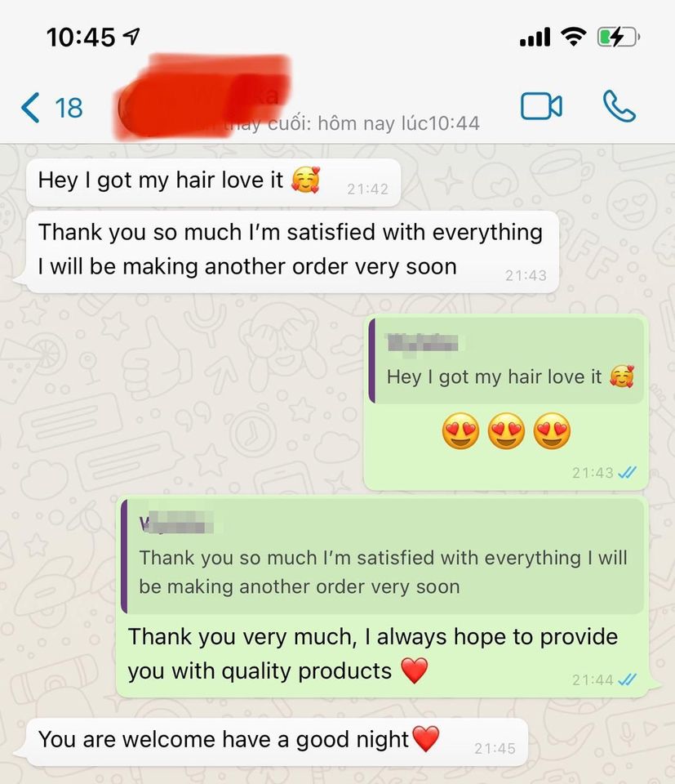Jump to quoted 'Thank you so much' message
Image resolution: width=675 pixels, height=784 pixels.
[383, 556]
